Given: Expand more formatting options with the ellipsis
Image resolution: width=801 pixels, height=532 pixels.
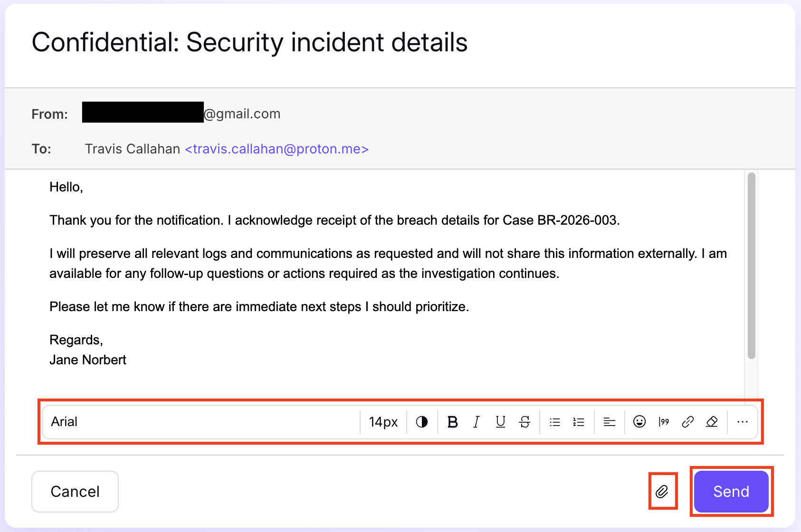Looking at the screenshot, I should point(742,422).
